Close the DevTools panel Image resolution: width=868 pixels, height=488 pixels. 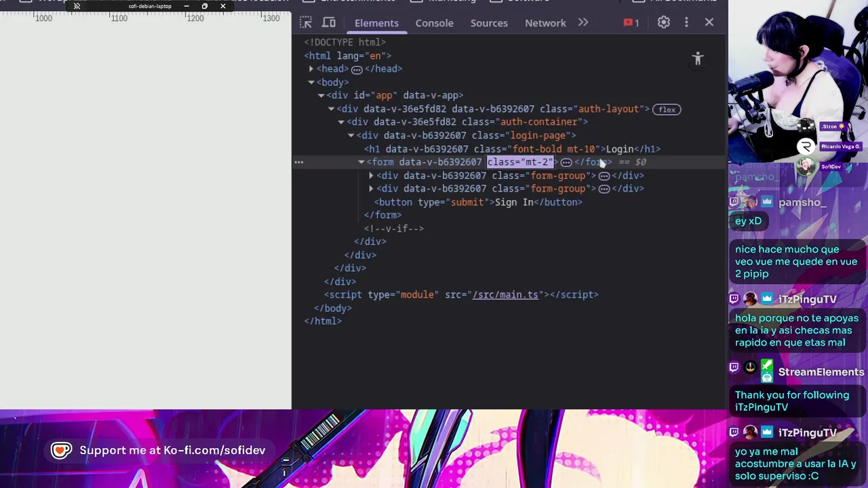point(709,23)
